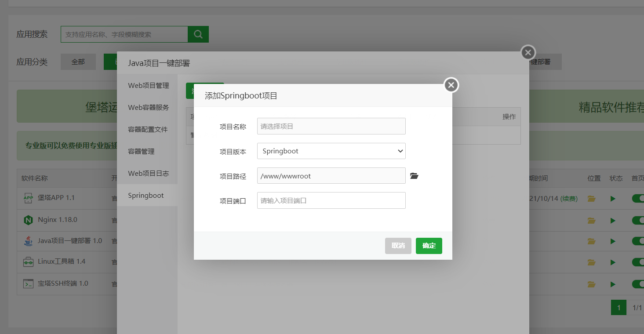
Task: Toggle homepage display switch for 堡塔APP
Action: (638, 199)
